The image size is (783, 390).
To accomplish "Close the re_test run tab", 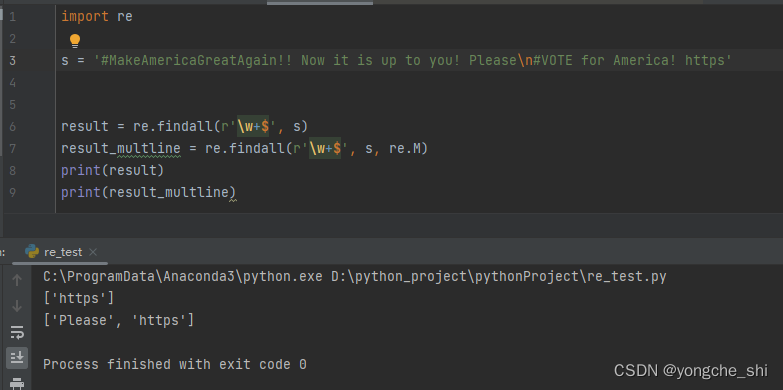I will (92, 252).
